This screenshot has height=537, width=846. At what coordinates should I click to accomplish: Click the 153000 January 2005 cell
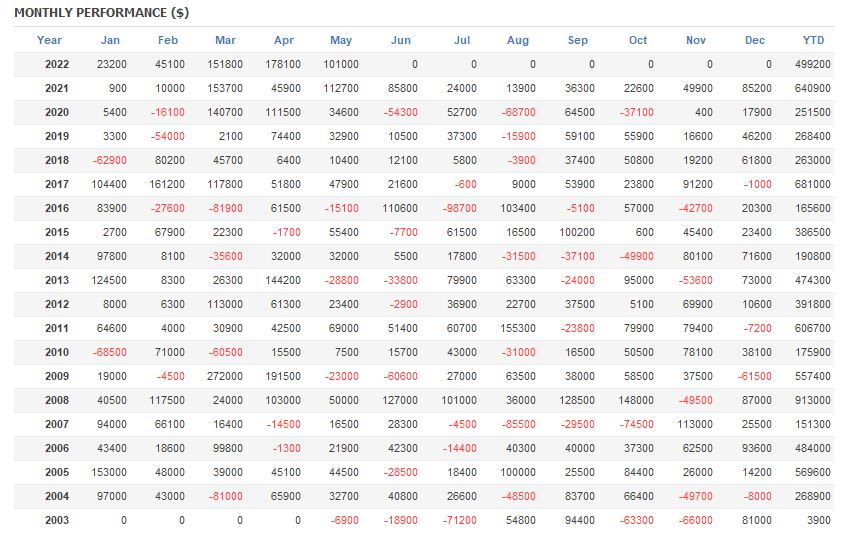[109, 472]
